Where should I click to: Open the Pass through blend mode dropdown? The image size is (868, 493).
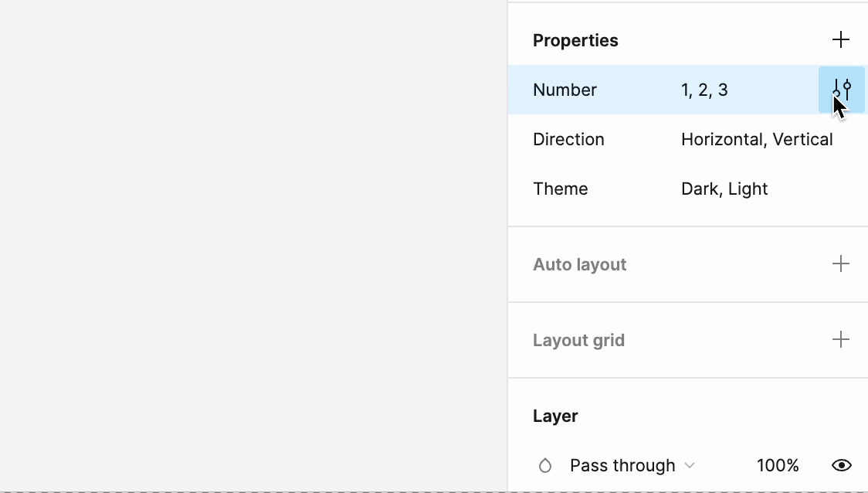(632, 465)
